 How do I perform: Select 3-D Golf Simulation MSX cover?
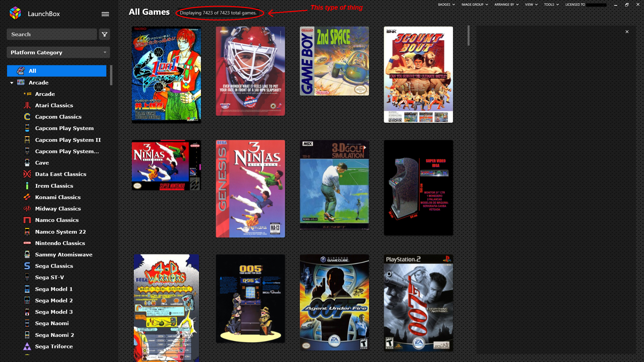click(334, 185)
